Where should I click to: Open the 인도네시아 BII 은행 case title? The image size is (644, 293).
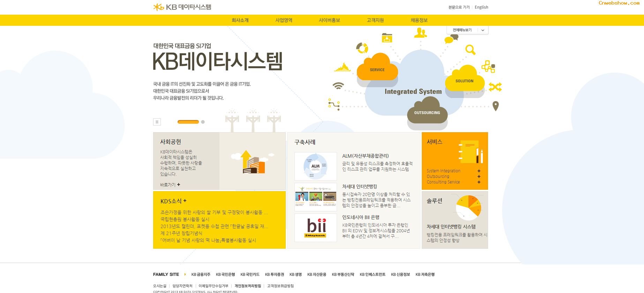pos(361,217)
